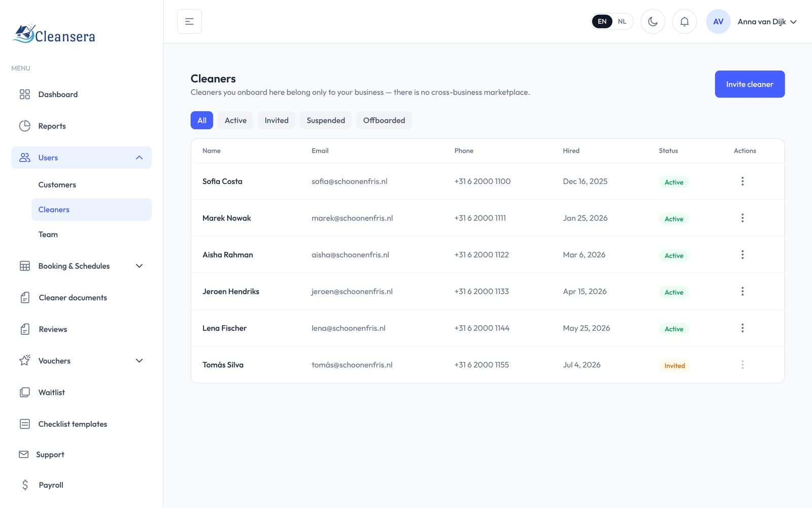The height and width of the screenshot is (508, 812).
Task: Filter by Suspended cleaners
Action: coord(326,120)
